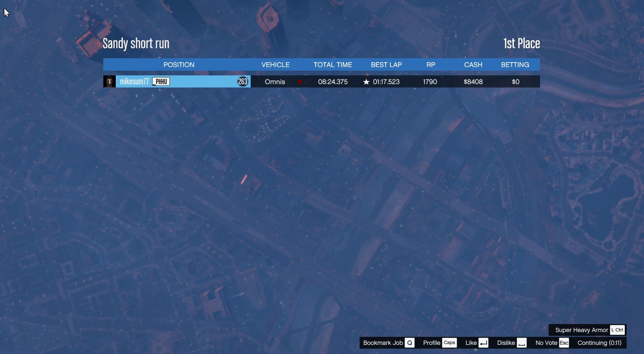Click the Sandy short run title
This screenshot has width=644, height=354.
(x=136, y=44)
